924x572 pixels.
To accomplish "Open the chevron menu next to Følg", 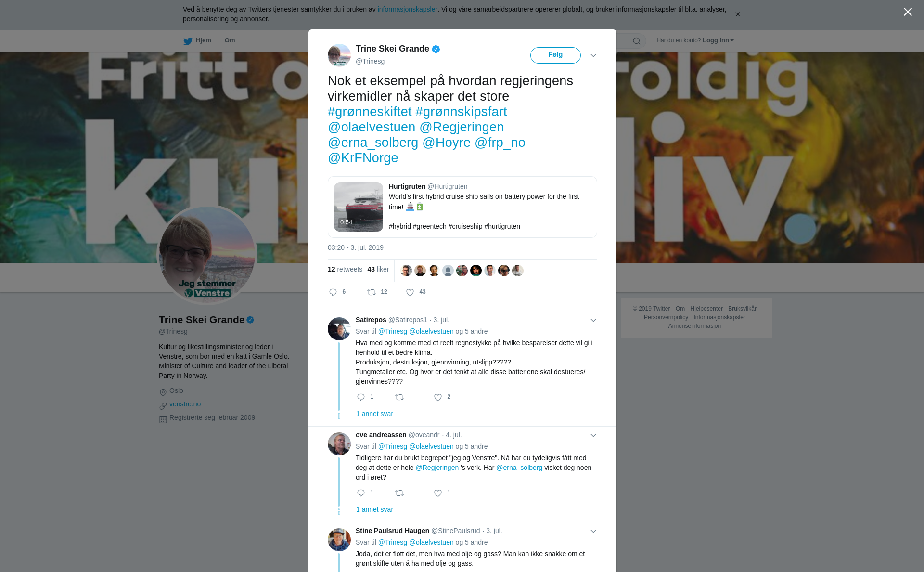I will point(593,55).
